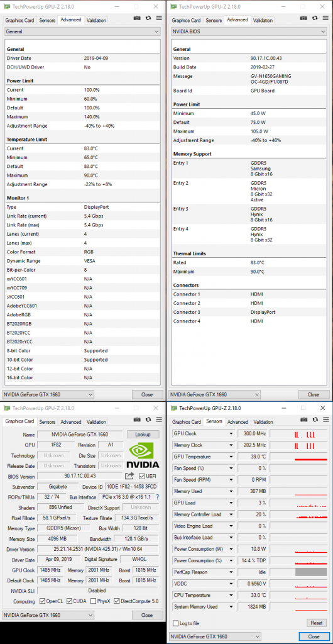Switch to Graphics Card tab in General window

click(x=19, y=21)
